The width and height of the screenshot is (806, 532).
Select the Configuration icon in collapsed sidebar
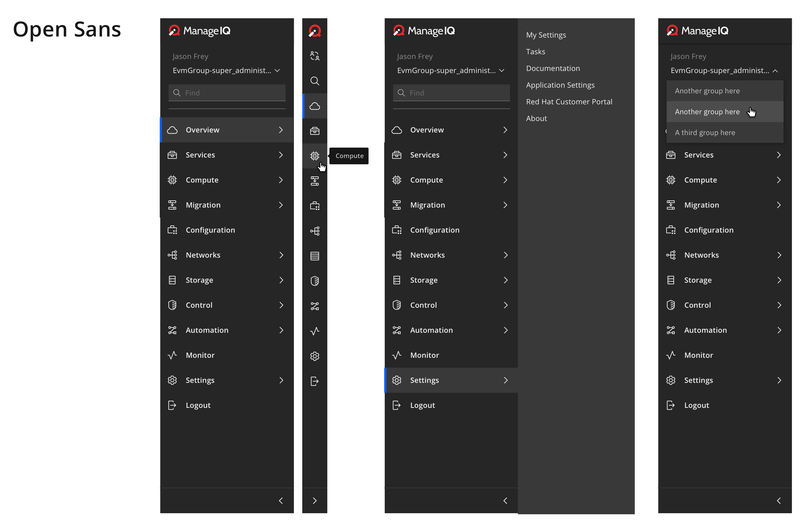[315, 206]
